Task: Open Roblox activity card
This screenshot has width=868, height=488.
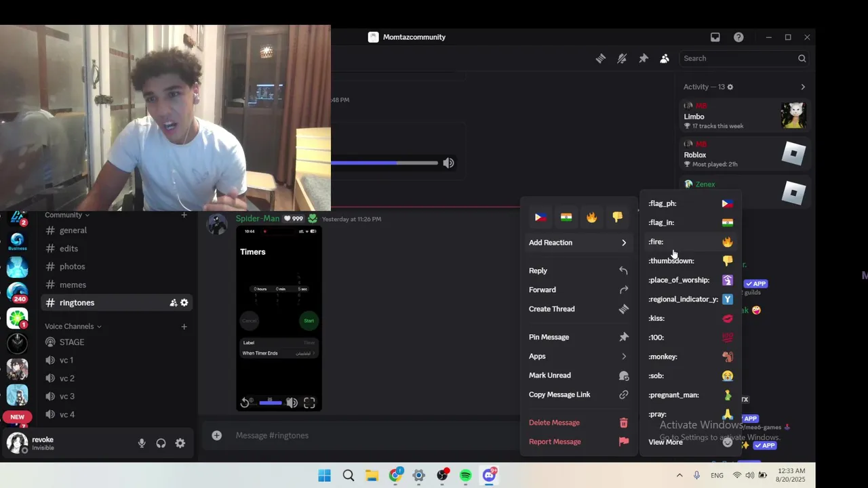Action: (x=745, y=154)
